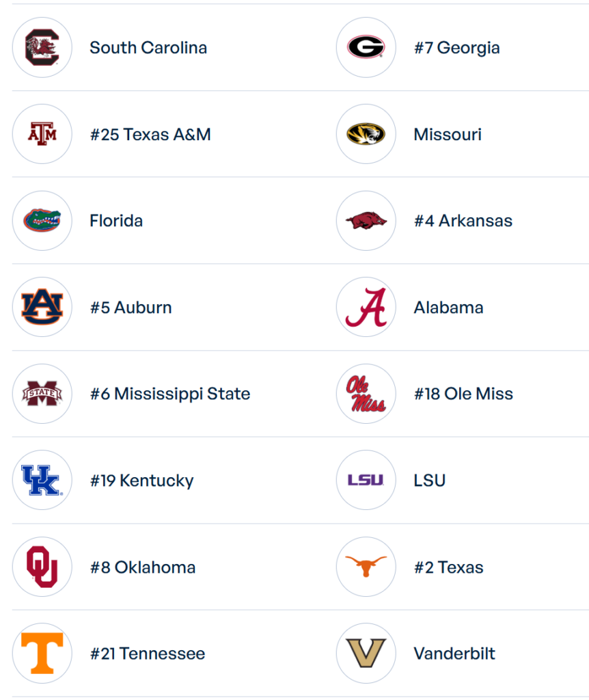Click the #19 Kentucky team name
Image resolution: width=589 pixels, height=700 pixels.
point(141,481)
